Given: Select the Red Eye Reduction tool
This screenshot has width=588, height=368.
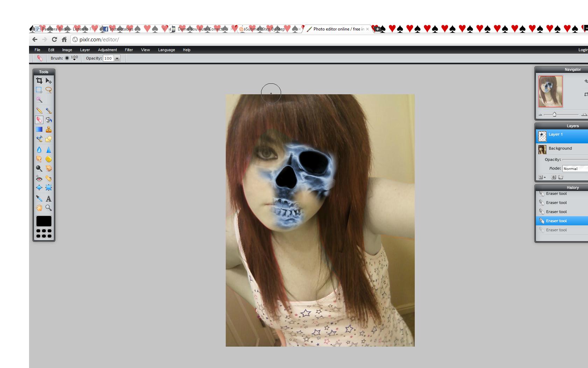Looking at the screenshot, I should pyautogui.click(x=39, y=178).
